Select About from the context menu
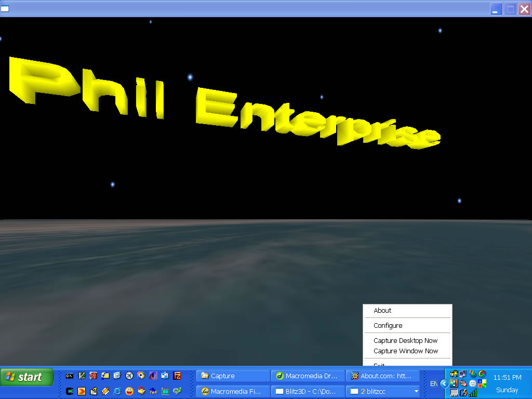Viewport: 532px width, 399px height. pos(382,311)
